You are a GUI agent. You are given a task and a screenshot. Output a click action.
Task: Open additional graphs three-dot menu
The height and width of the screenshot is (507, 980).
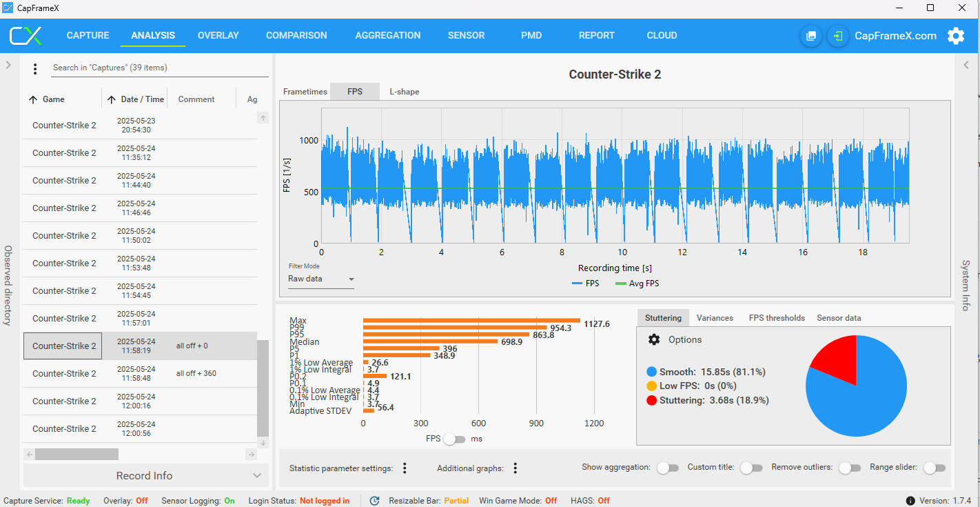click(515, 468)
